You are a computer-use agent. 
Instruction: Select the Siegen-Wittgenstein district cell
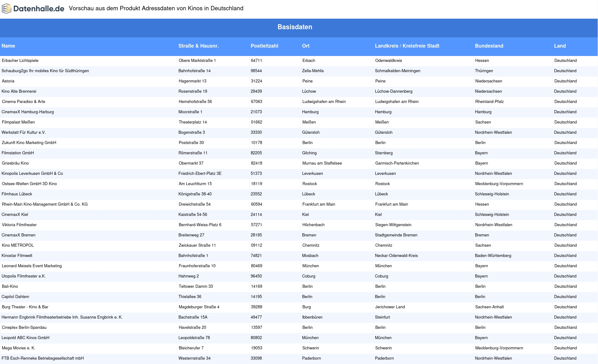click(x=393, y=225)
